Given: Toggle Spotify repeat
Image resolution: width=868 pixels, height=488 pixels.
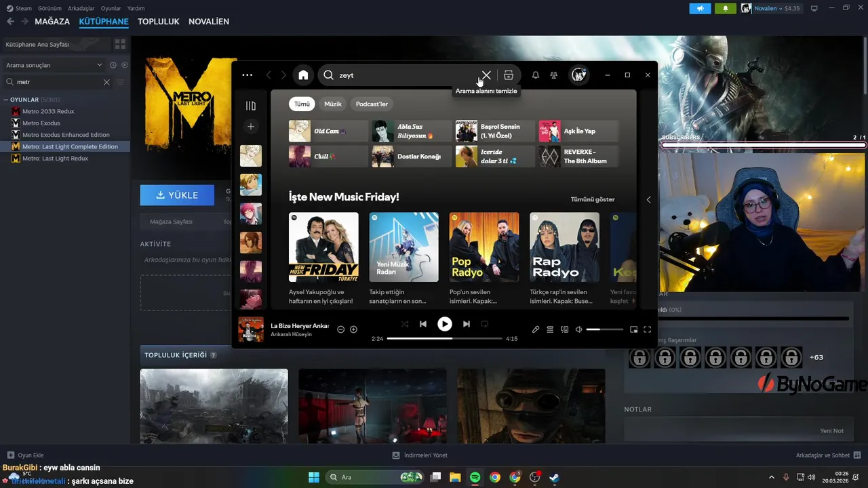Looking at the screenshot, I should [x=484, y=324].
